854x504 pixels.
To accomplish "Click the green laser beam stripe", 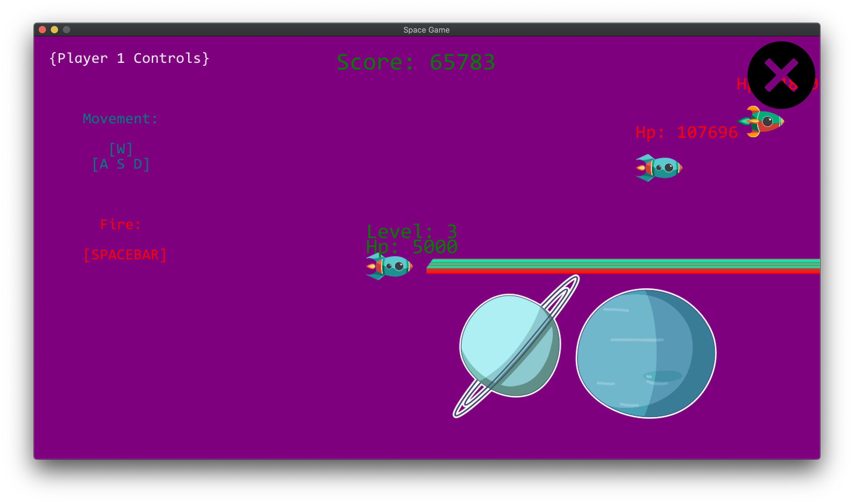I will [x=578, y=263].
